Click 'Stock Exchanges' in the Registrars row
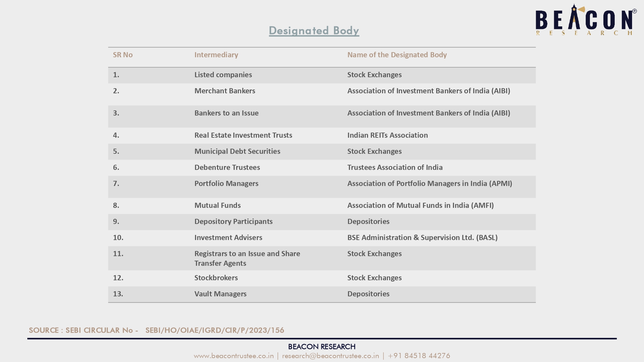This screenshot has width=644, height=362. point(374,254)
